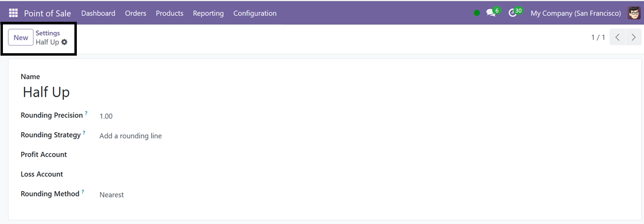The height and width of the screenshot is (224, 644).
Task: Go to the previous record arrow
Action: click(617, 37)
